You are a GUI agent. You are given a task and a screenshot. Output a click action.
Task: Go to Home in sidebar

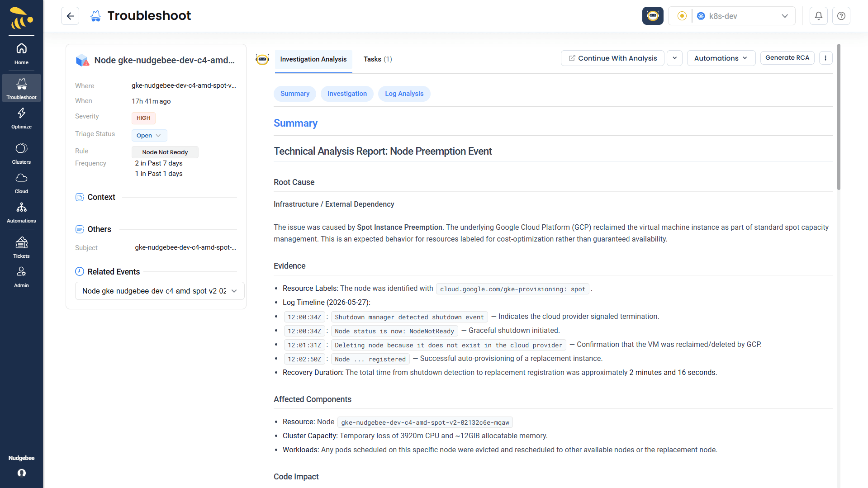[21, 54]
